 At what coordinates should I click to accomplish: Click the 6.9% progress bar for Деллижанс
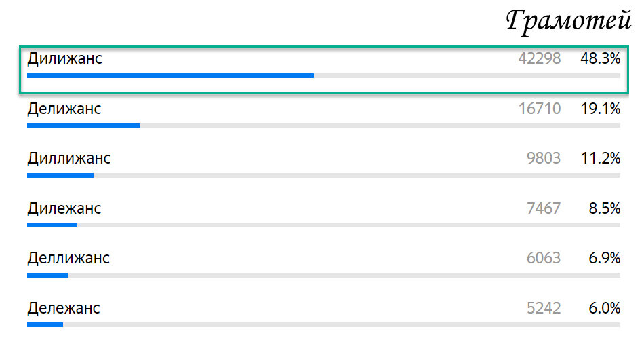[x=323, y=275]
